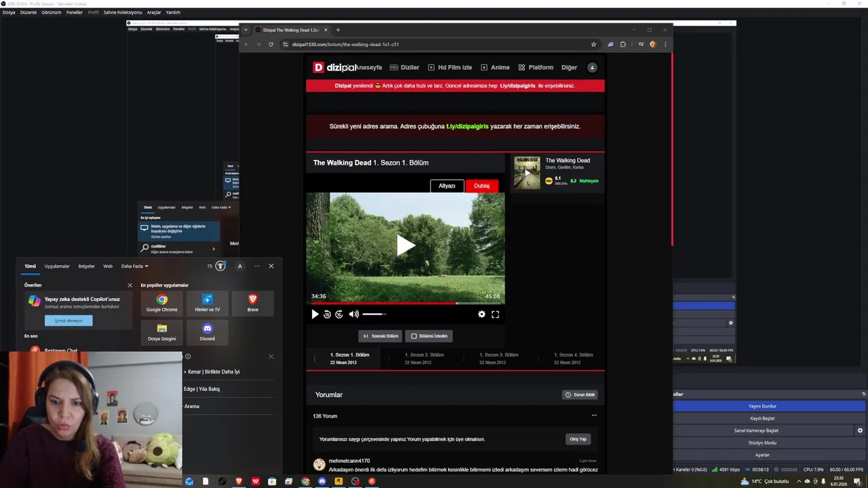Adjust the video volume slider
This screenshot has width=868, height=488.
[374, 314]
